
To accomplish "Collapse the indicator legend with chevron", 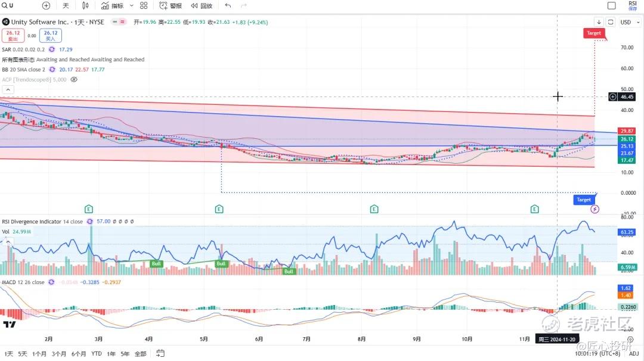I will coord(8,89).
